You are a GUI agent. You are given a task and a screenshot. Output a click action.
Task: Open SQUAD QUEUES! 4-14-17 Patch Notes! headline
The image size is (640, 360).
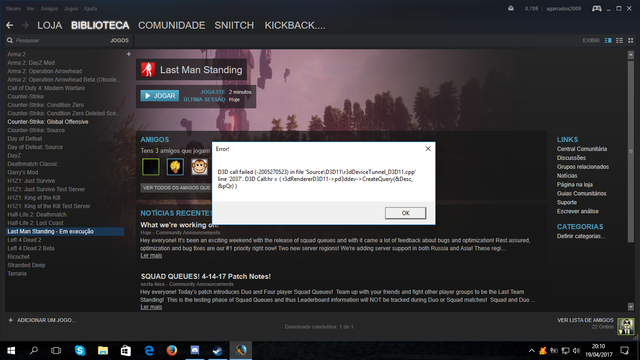point(206,276)
